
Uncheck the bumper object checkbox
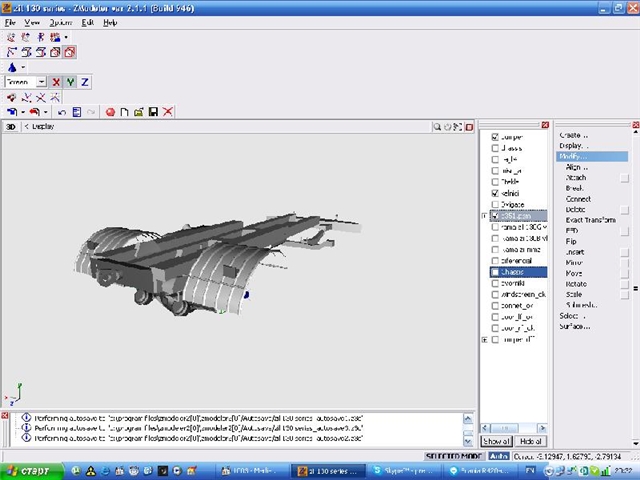click(x=495, y=137)
